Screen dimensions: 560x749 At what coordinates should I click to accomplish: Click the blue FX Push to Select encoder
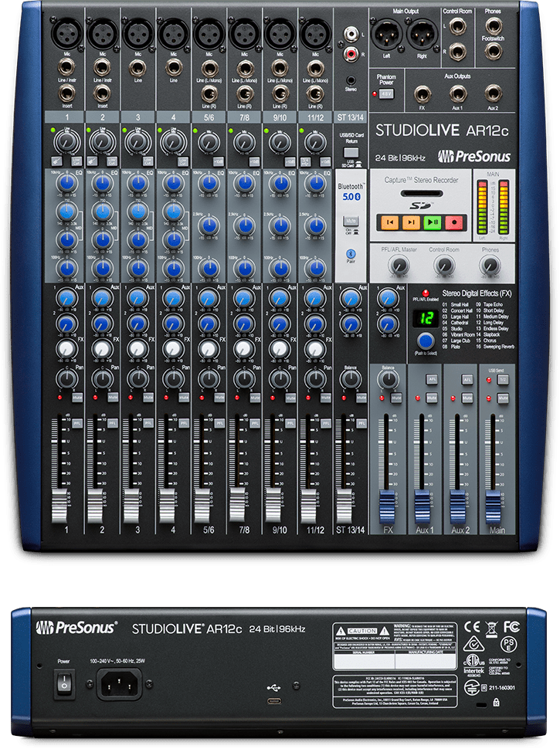tap(426, 341)
